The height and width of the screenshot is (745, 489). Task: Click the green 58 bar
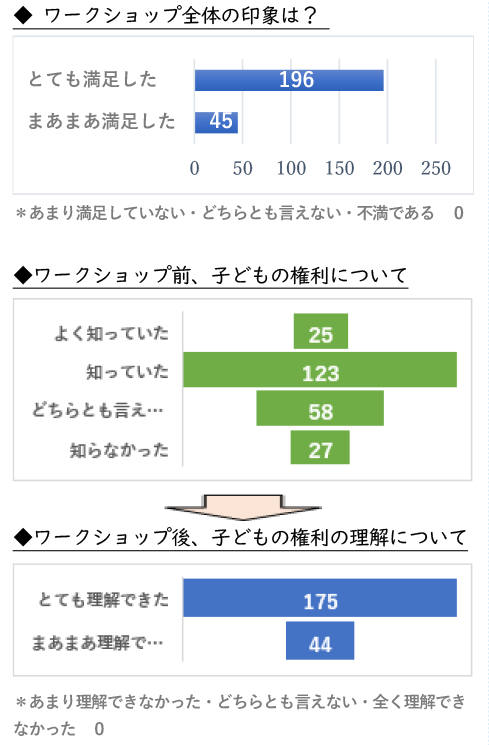(320, 408)
